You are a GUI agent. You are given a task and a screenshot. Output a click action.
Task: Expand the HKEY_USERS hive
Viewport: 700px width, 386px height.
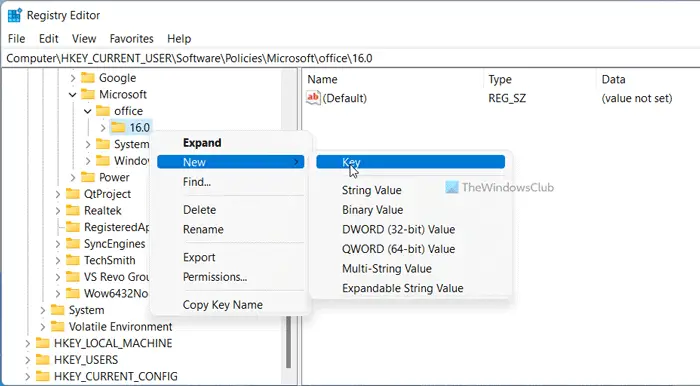[x=28, y=360]
